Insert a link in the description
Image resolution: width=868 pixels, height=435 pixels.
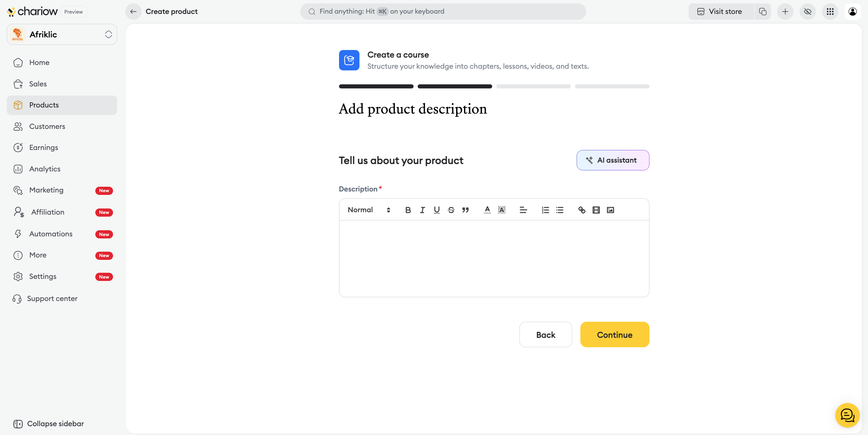(582, 210)
